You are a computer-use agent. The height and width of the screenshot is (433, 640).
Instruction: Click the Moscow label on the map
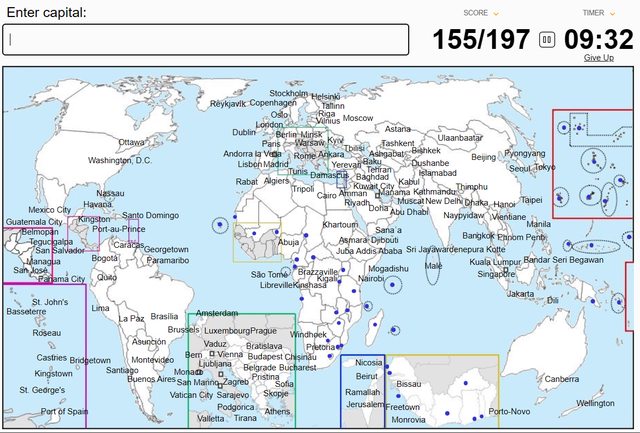pos(357,118)
